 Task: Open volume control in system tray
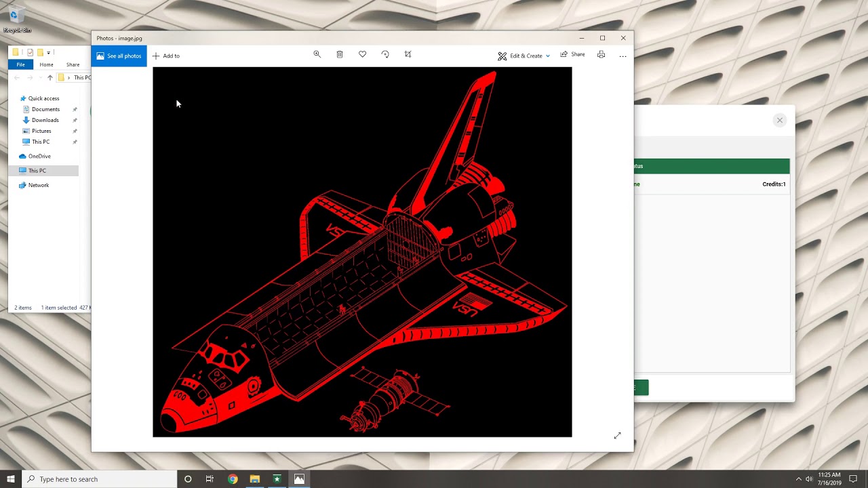809,479
